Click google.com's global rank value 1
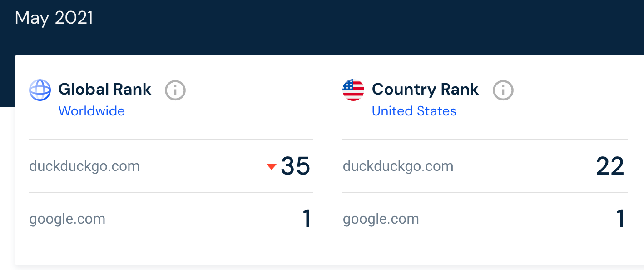The height and width of the screenshot is (270, 644). click(307, 219)
